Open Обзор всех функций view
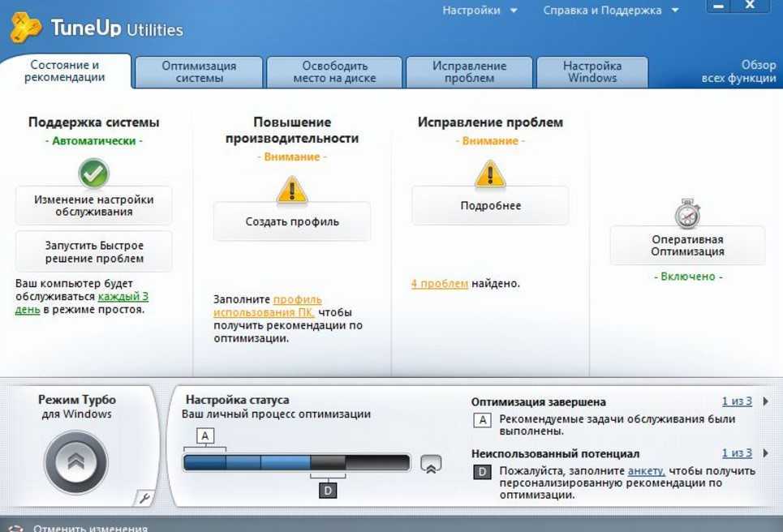Image resolution: width=783 pixels, height=532 pixels. click(x=739, y=71)
